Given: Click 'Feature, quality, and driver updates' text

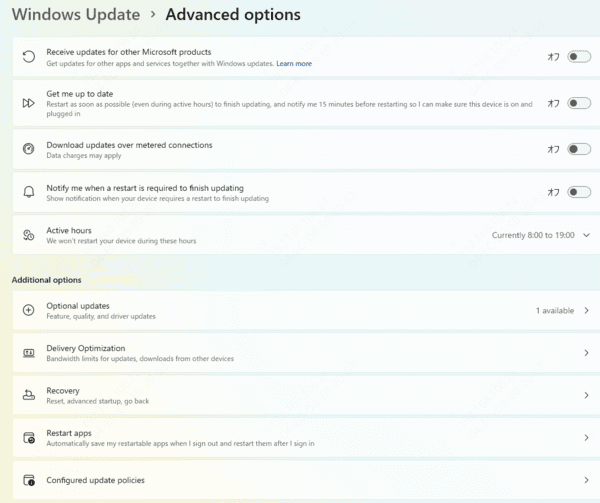Looking at the screenshot, I should coord(101,316).
